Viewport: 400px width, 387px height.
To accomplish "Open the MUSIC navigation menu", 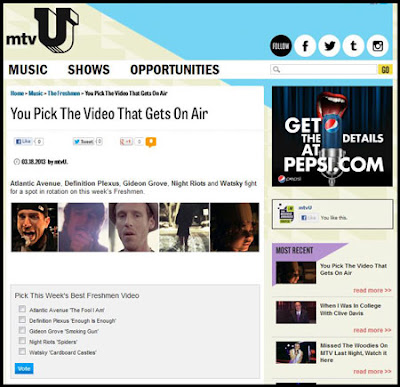I will (28, 70).
